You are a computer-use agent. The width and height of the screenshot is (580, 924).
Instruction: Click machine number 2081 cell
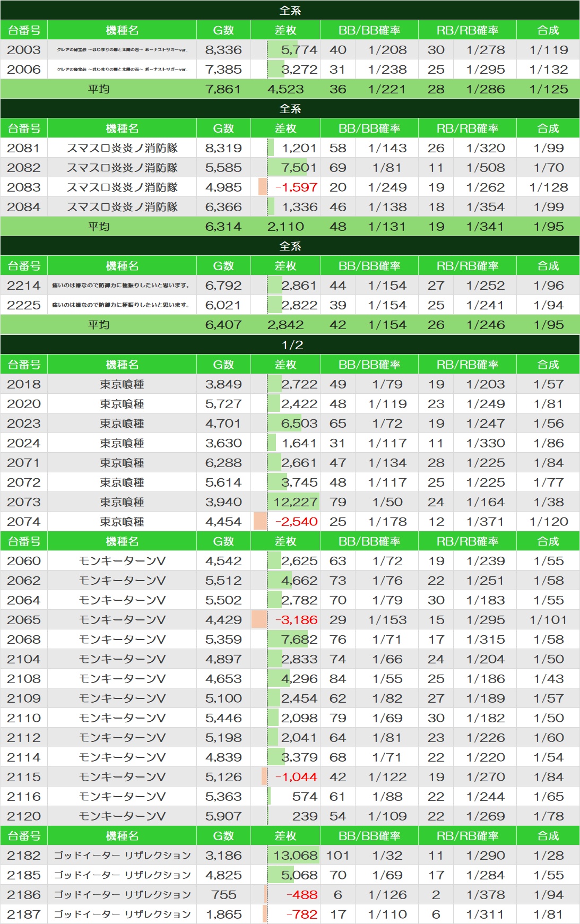pyautogui.click(x=24, y=148)
